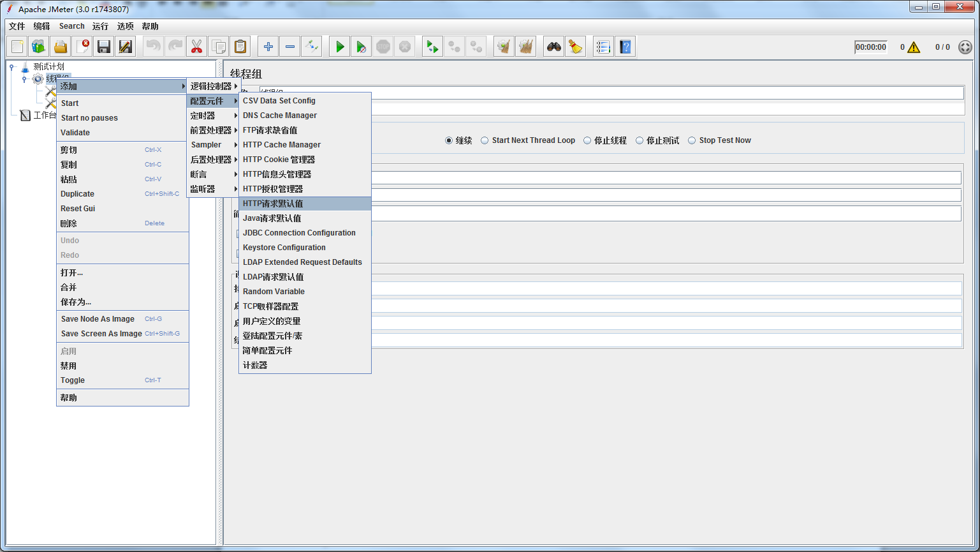Expand the 后置处理器 submenu

[x=213, y=160]
